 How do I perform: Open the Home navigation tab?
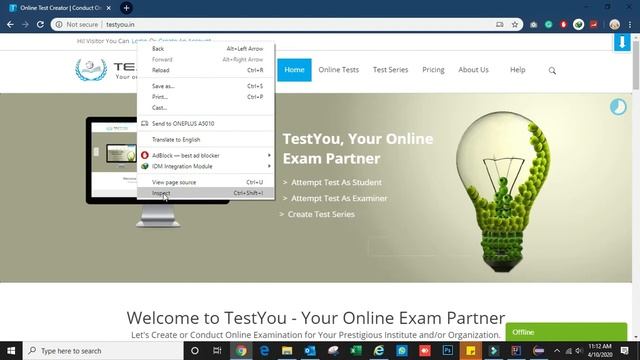(x=294, y=70)
